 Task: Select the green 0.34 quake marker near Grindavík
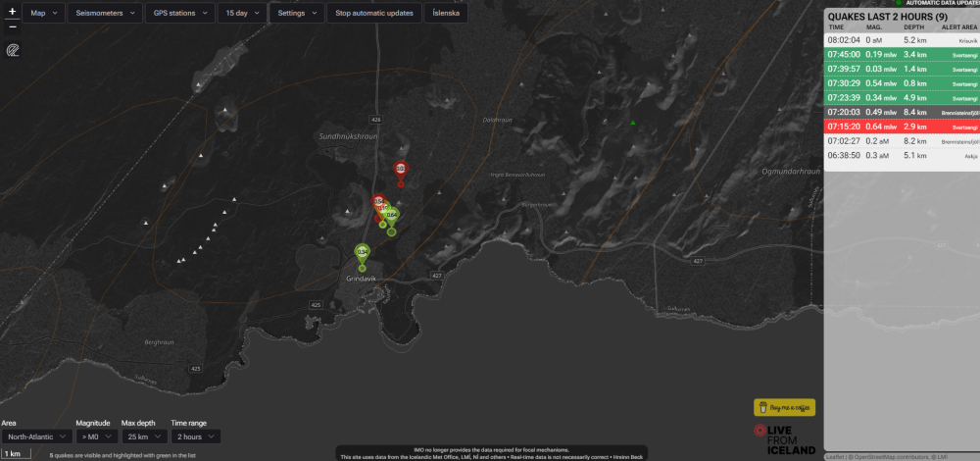coord(363,252)
